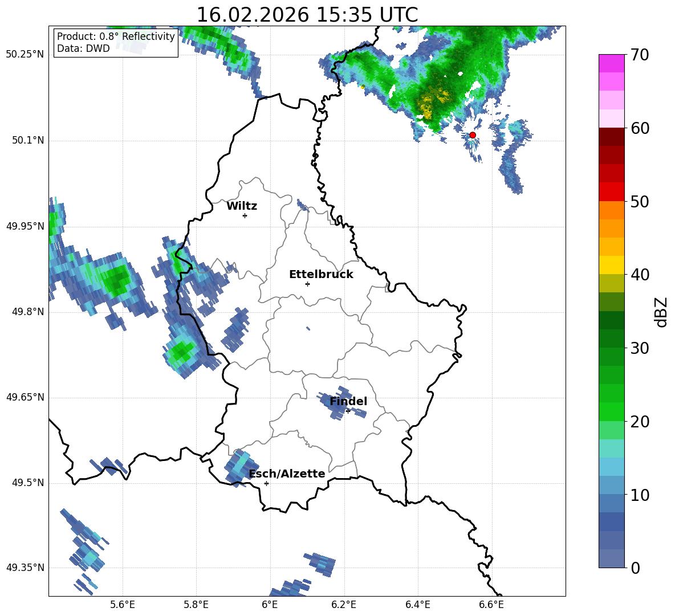The image size is (675, 616).
Task: Click the colorbar value 40
Action: pyautogui.click(x=640, y=275)
